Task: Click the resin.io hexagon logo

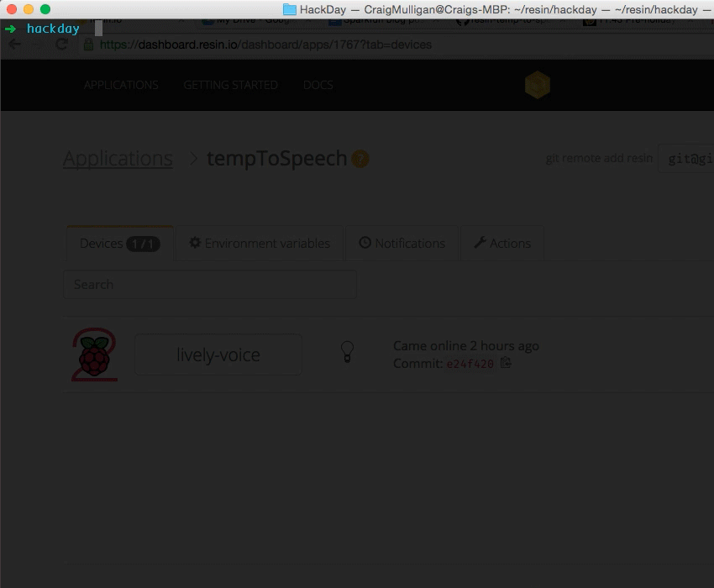Action: coord(538,85)
